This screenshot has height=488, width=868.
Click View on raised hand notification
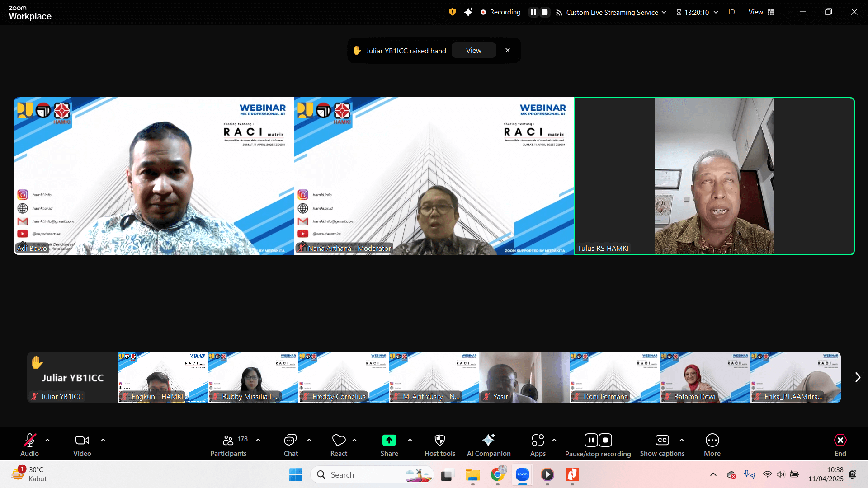(473, 51)
